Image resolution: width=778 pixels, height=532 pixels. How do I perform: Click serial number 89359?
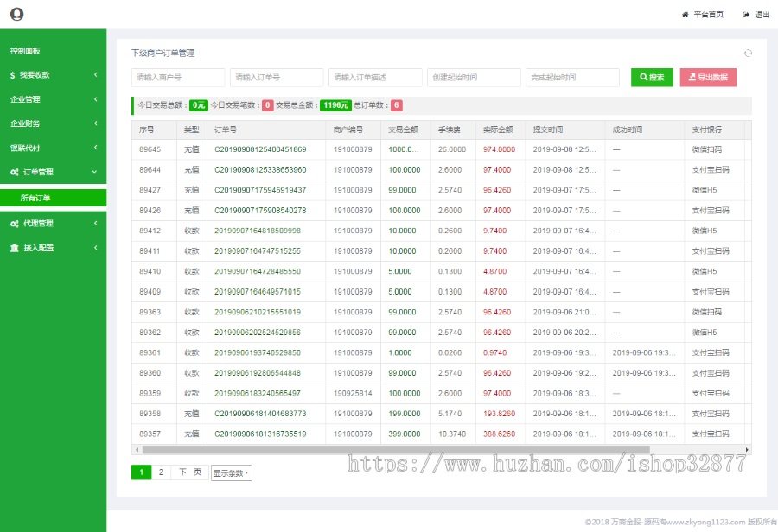pos(150,394)
